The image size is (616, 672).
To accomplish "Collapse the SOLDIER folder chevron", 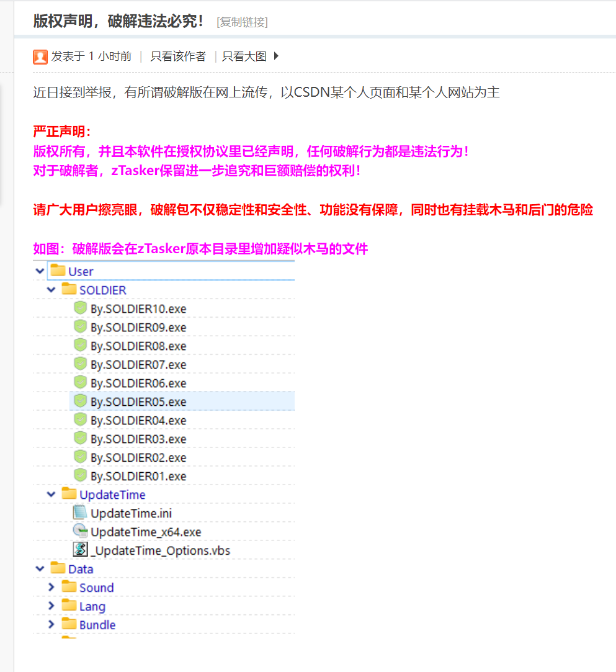I will tap(51, 290).
